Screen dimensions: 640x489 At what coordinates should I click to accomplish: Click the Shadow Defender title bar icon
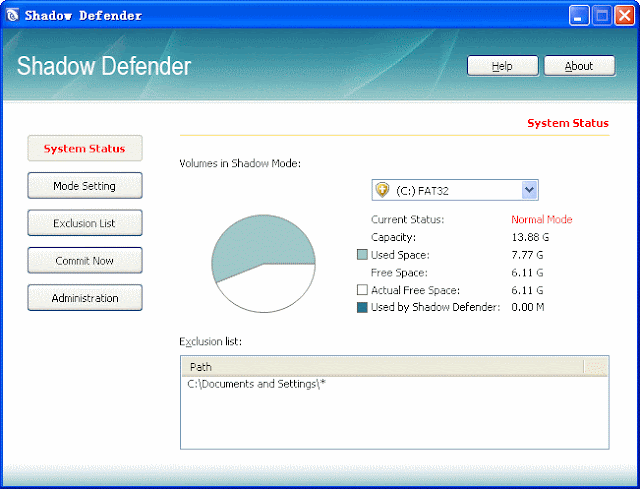(13, 16)
